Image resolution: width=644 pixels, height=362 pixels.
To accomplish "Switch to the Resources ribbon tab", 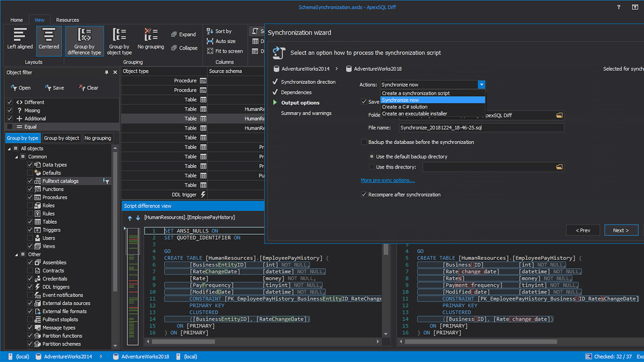I will click(x=67, y=20).
